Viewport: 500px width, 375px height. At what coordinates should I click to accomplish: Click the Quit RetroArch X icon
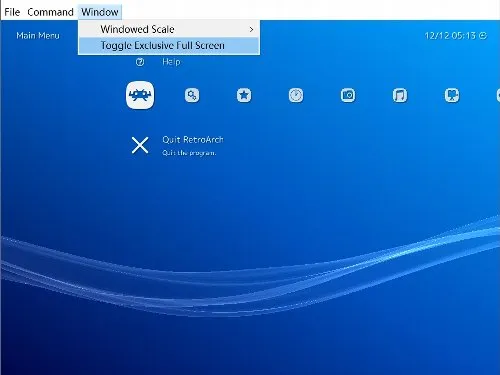pyautogui.click(x=140, y=145)
